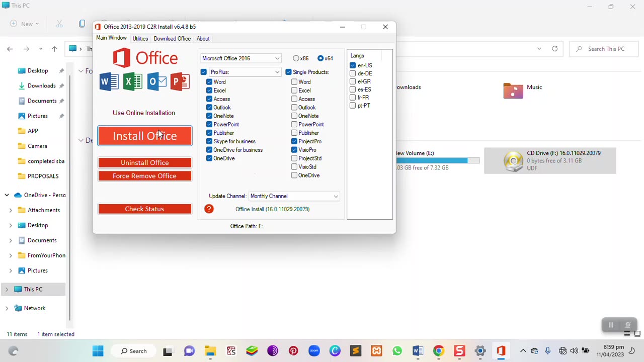The height and width of the screenshot is (362, 644).
Task: Enable the fr-FR language checkbox
Action: (353, 98)
